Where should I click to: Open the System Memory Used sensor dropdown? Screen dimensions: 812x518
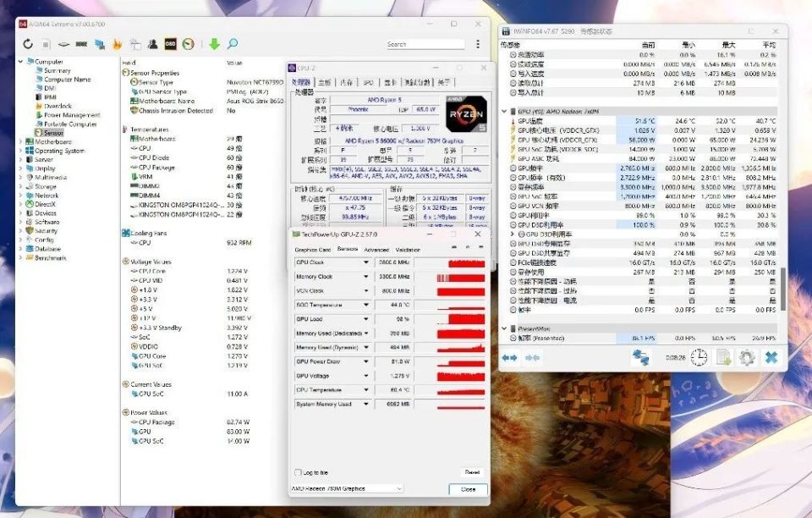pos(366,404)
